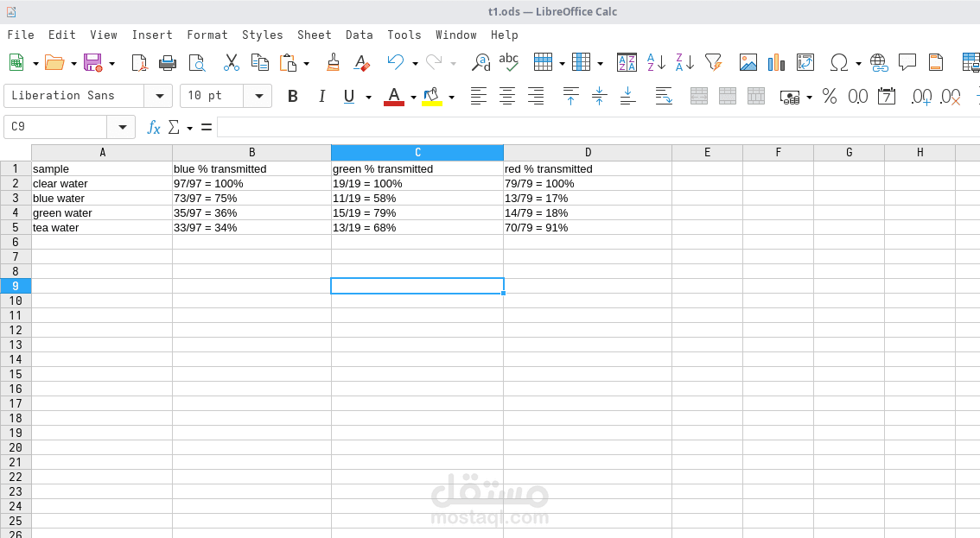Run the spelling check

click(x=509, y=62)
